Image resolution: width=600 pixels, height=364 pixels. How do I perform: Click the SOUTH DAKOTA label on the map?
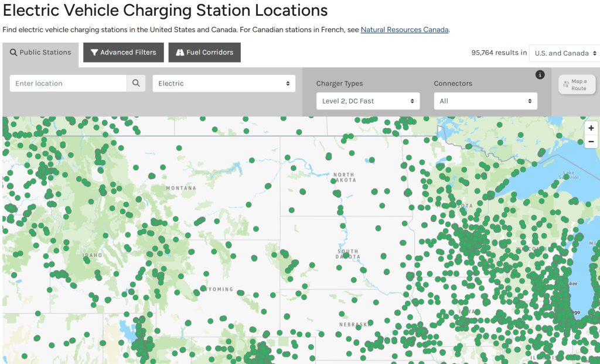pyautogui.click(x=348, y=254)
